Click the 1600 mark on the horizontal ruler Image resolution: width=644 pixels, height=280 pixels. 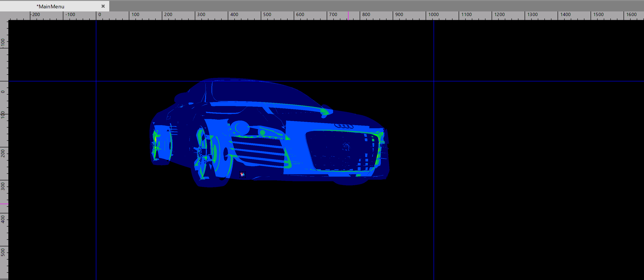tap(631, 15)
